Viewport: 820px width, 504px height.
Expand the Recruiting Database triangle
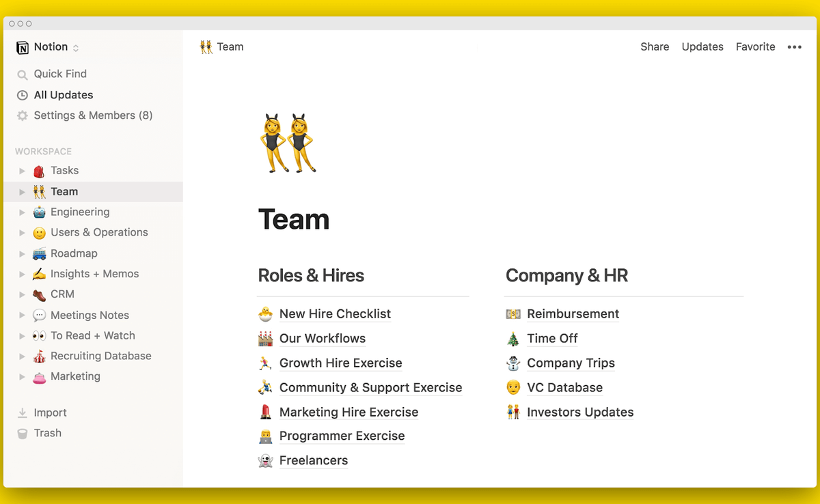click(x=22, y=356)
